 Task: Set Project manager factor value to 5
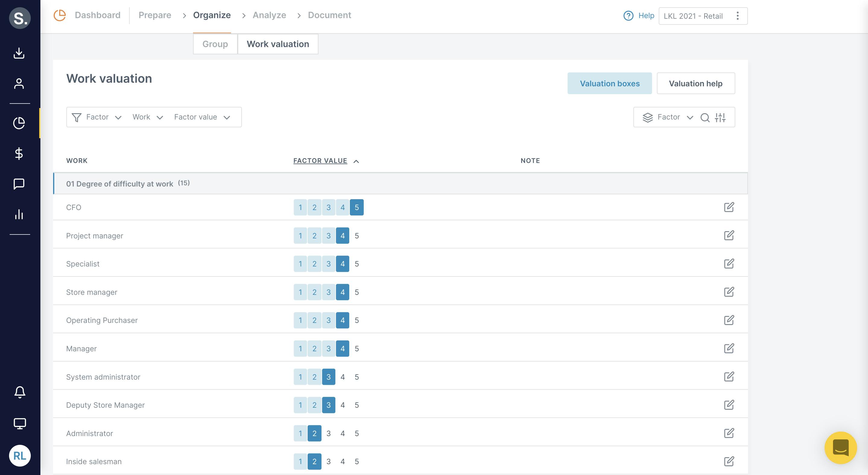pos(356,236)
